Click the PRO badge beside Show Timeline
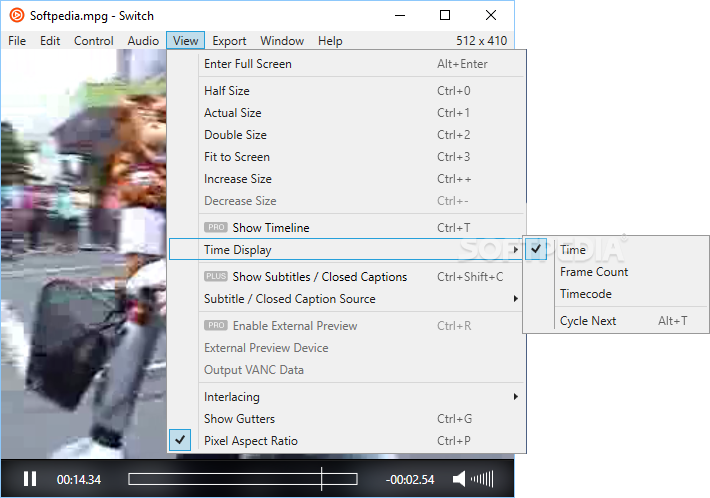Screen dimensions: 710x498 (216, 227)
